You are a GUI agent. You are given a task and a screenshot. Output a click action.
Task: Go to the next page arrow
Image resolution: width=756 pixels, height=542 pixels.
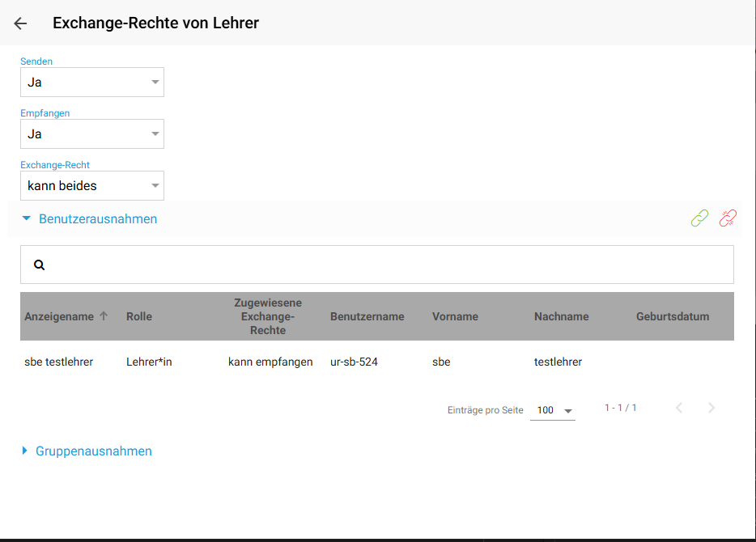[711, 408]
